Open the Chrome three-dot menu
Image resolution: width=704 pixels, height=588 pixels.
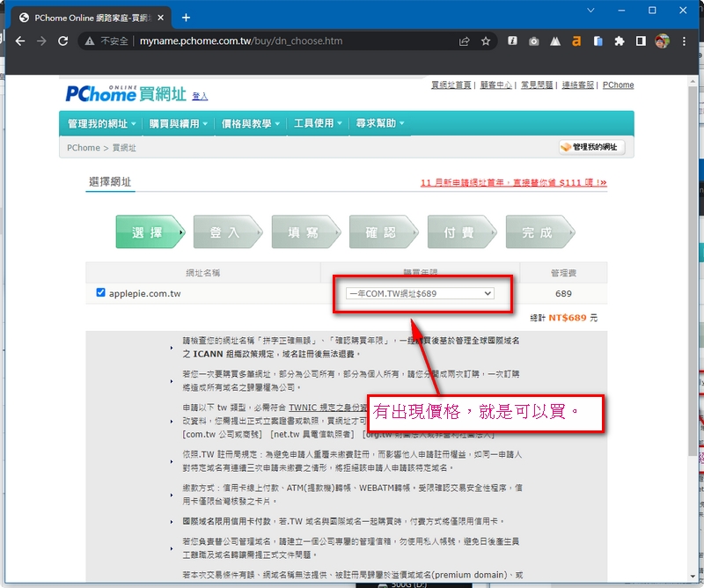(x=685, y=41)
